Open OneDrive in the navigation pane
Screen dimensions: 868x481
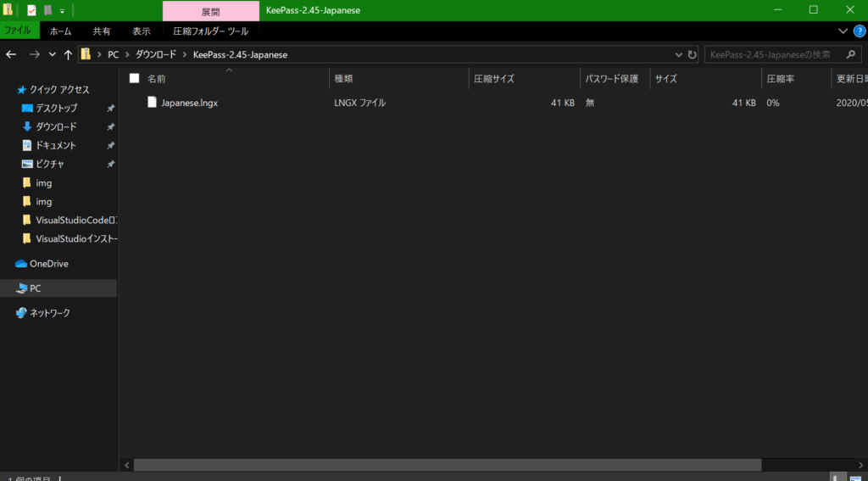(48, 264)
